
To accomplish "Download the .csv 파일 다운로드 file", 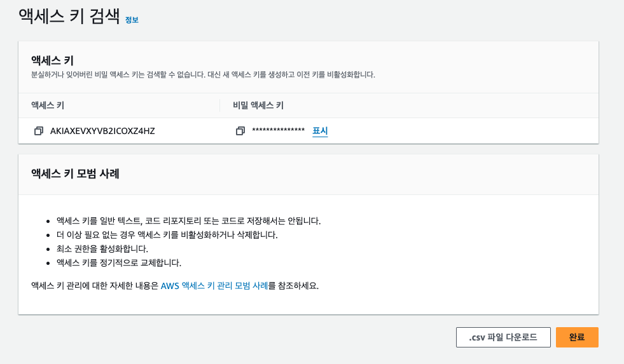I will coord(503,337).
